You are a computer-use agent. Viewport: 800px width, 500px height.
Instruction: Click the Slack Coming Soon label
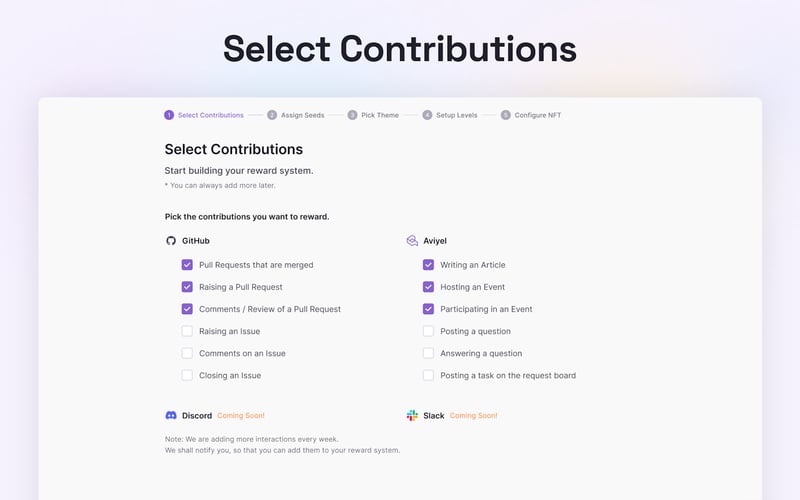[473, 415]
